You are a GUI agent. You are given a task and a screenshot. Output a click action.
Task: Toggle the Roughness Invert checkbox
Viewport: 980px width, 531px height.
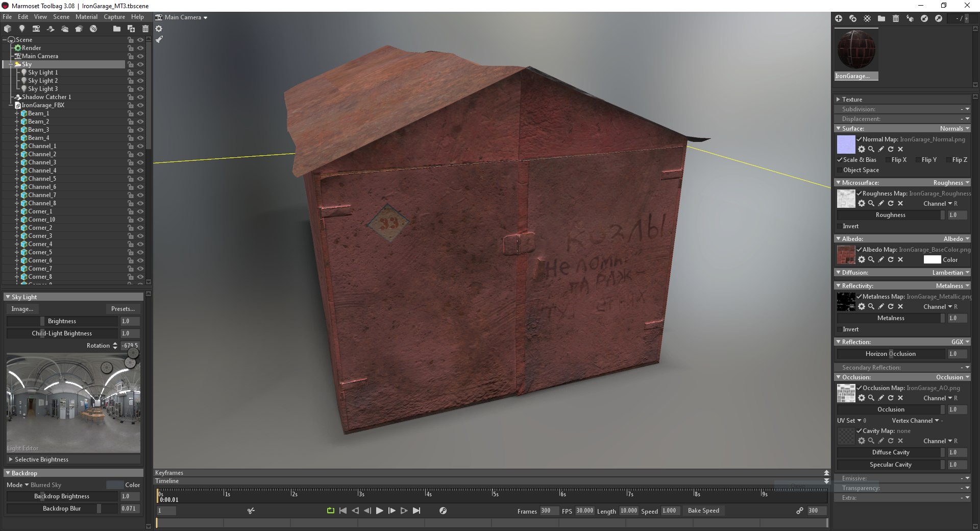pyautogui.click(x=840, y=226)
